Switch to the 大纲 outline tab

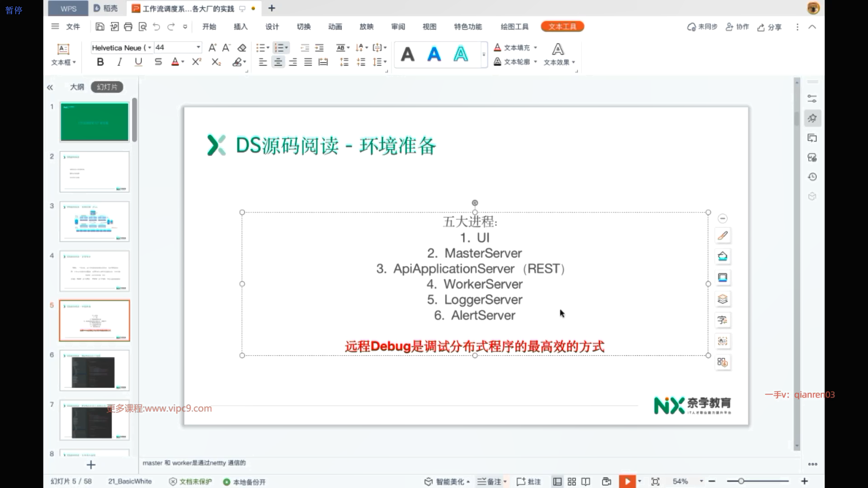click(77, 87)
